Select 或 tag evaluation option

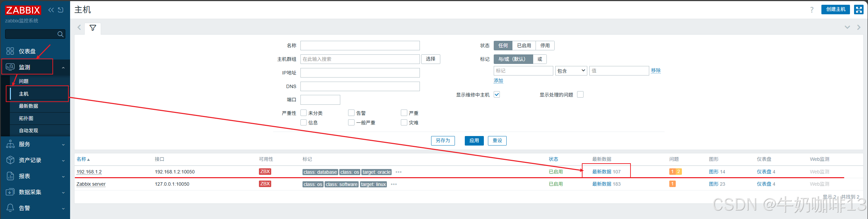[540, 59]
